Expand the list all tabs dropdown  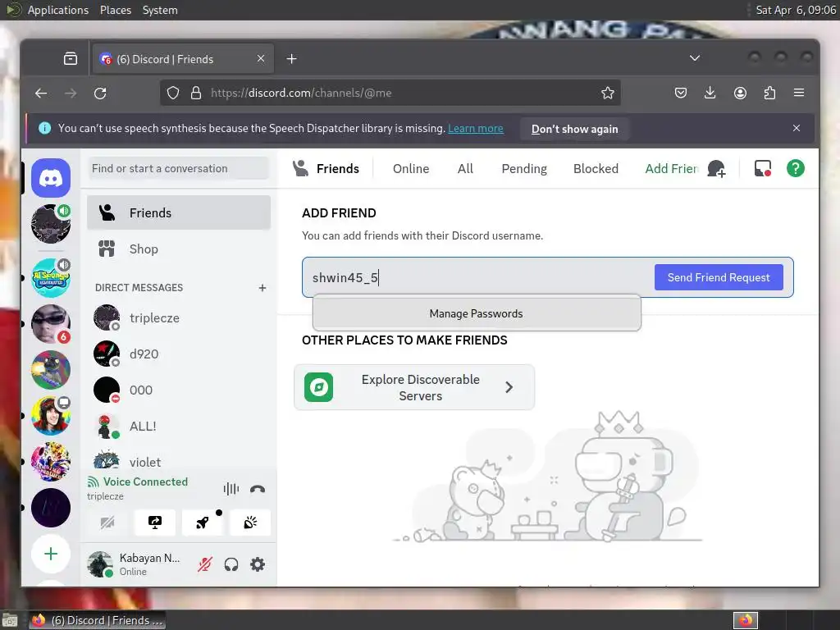pos(695,58)
